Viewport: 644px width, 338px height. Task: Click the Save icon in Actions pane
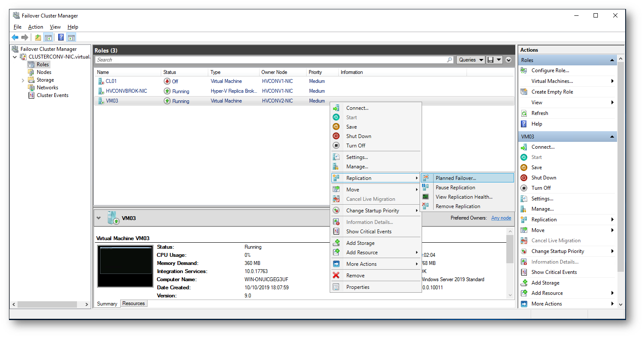(524, 168)
